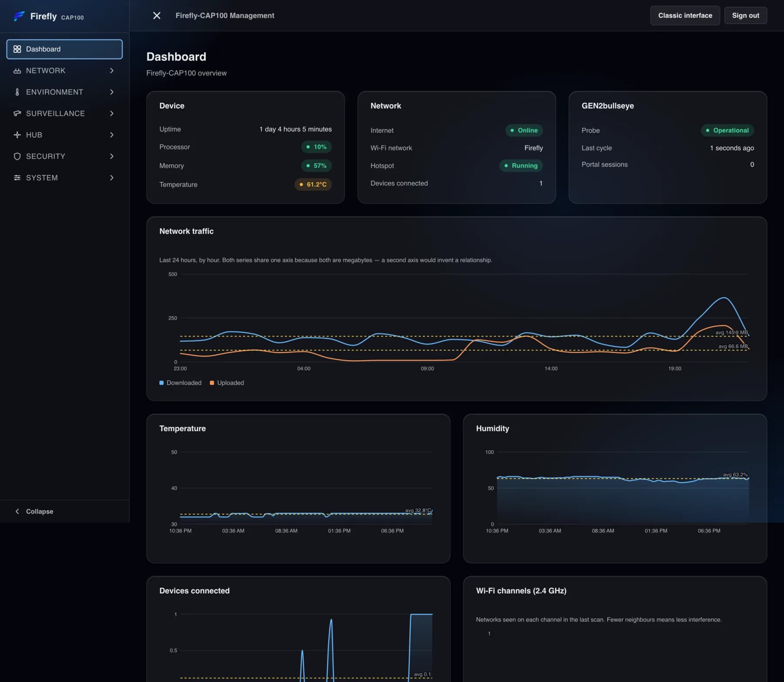This screenshot has height=682, width=784.
Task: Click the Probe Operational status badge
Action: coord(727,130)
